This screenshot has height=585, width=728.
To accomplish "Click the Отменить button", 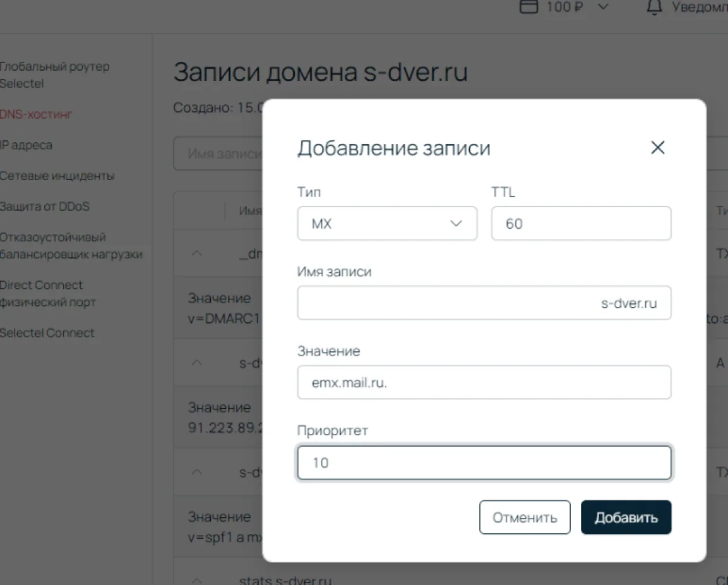I will (x=525, y=517).
